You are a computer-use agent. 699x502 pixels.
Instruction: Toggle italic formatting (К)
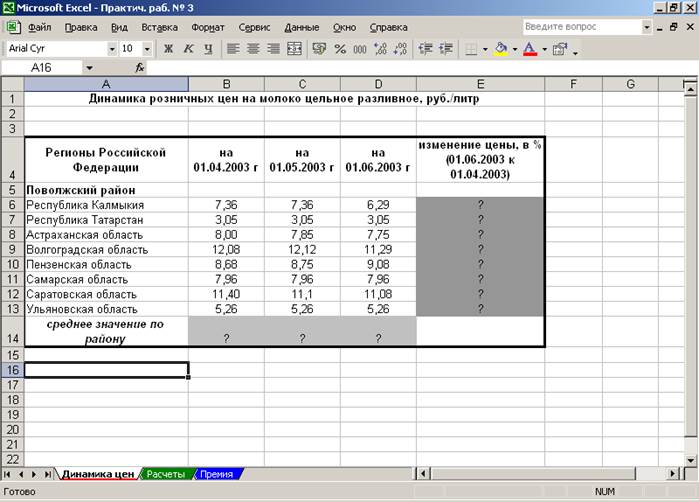pyautogui.click(x=188, y=48)
